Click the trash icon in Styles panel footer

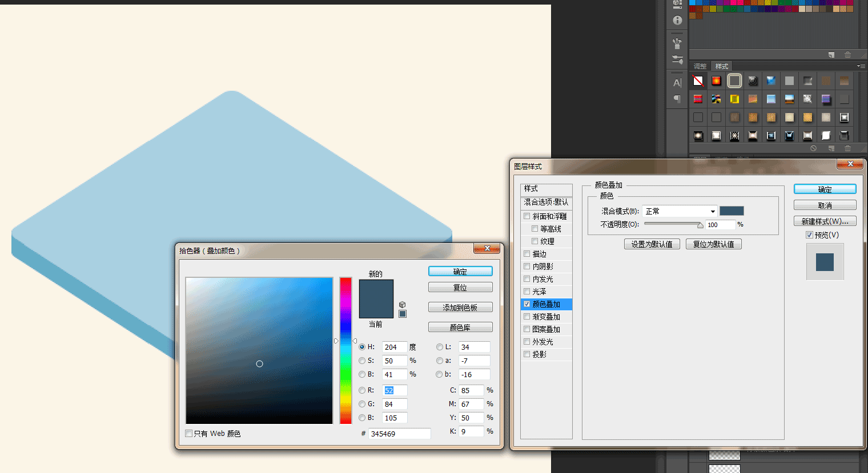pos(848,148)
